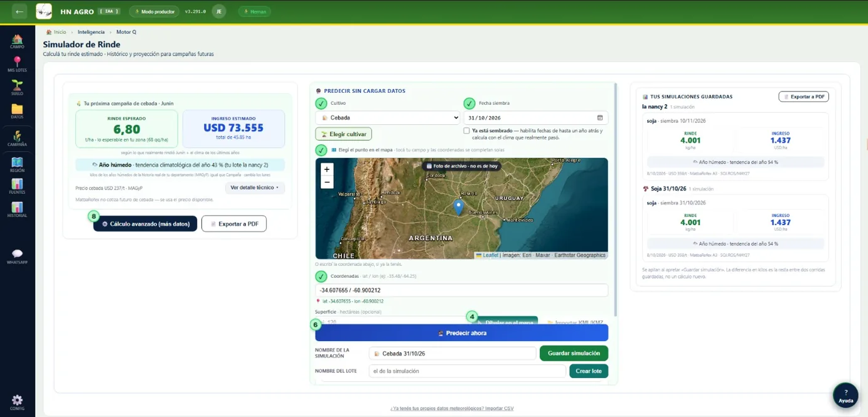The height and width of the screenshot is (417, 868).
Task: Export saved simulations to PDF
Action: coord(803,97)
